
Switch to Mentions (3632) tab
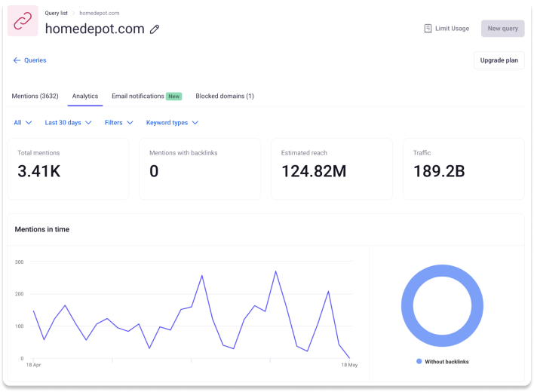click(x=35, y=96)
